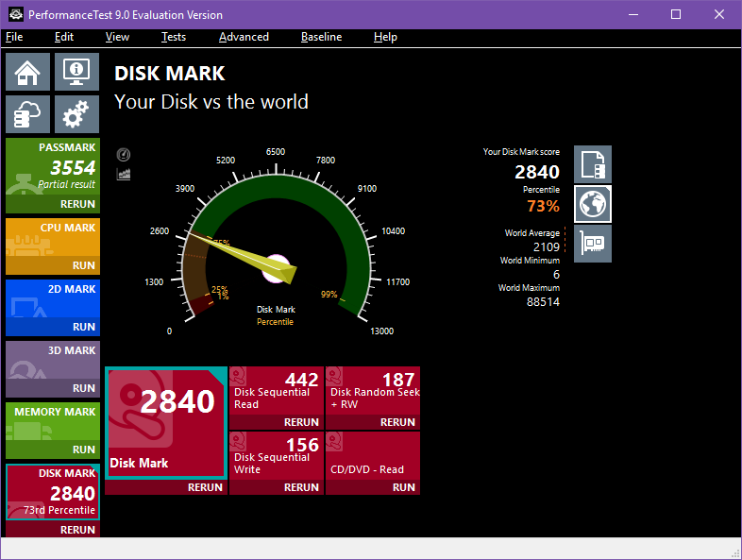Rerun the Disk Random Seek test
Image resolution: width=742 pixels, height=560 pixels.
click(397, 422)
